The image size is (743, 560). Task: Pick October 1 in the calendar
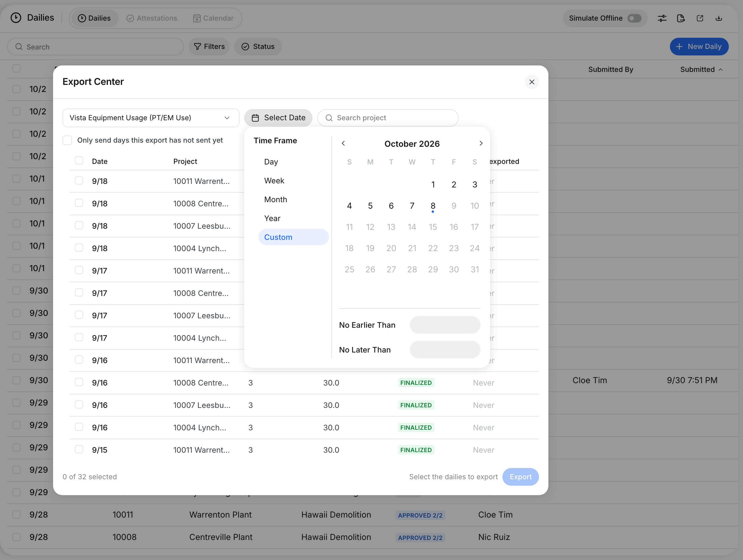click(433, 184)
